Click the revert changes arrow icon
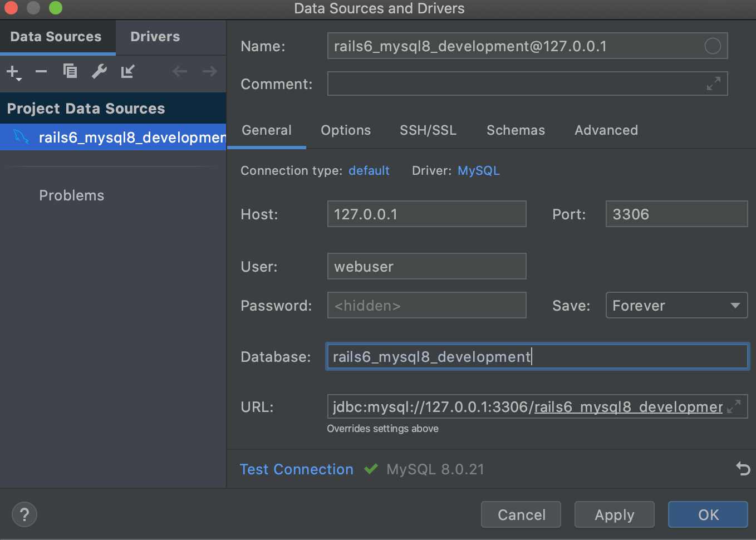The image size is (756, 540). [743, 469]
